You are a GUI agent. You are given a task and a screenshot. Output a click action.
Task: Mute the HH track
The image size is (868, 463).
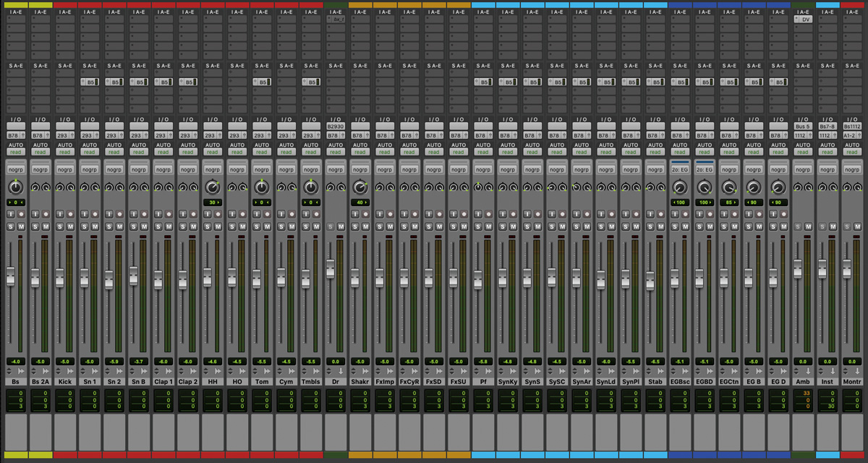pos(218,226)
